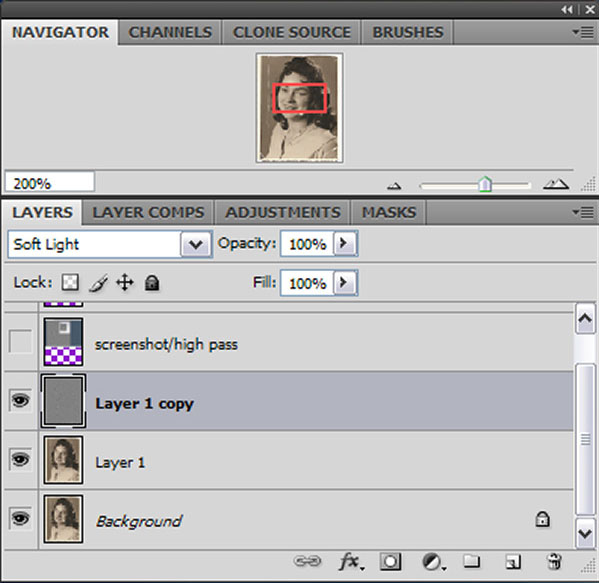Viewport: 599px width, 583px height.
Task: Lock transparent pixels icon
Action: click(70, 283)
